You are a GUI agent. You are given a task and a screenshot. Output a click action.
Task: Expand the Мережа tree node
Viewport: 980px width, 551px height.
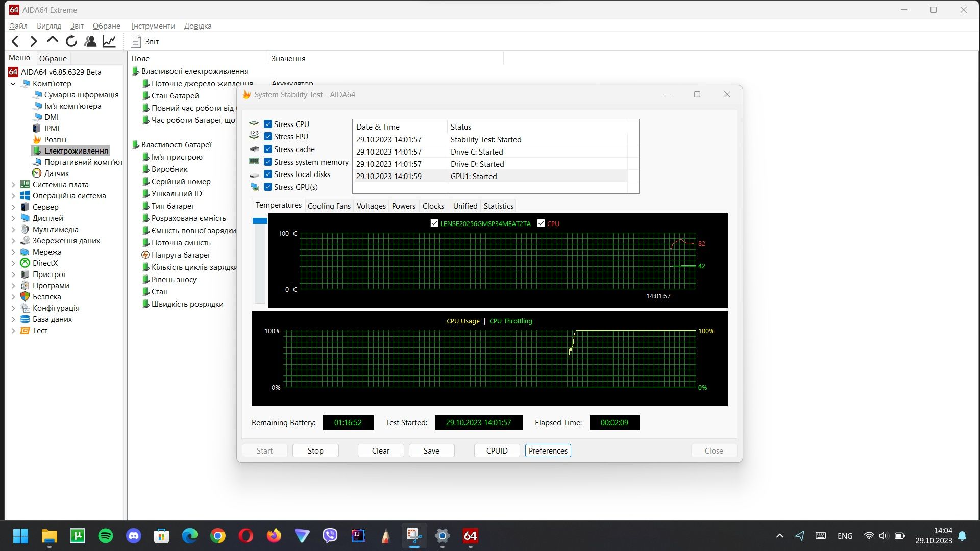13,252
